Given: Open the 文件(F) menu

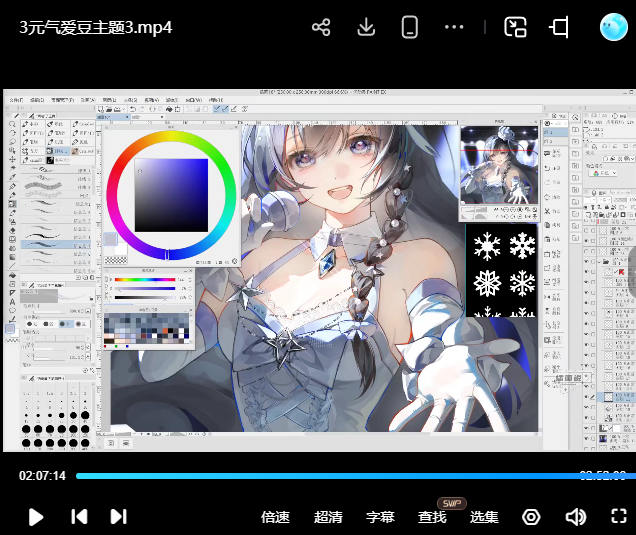Looking at the screenshot, I should pos(16,100).
